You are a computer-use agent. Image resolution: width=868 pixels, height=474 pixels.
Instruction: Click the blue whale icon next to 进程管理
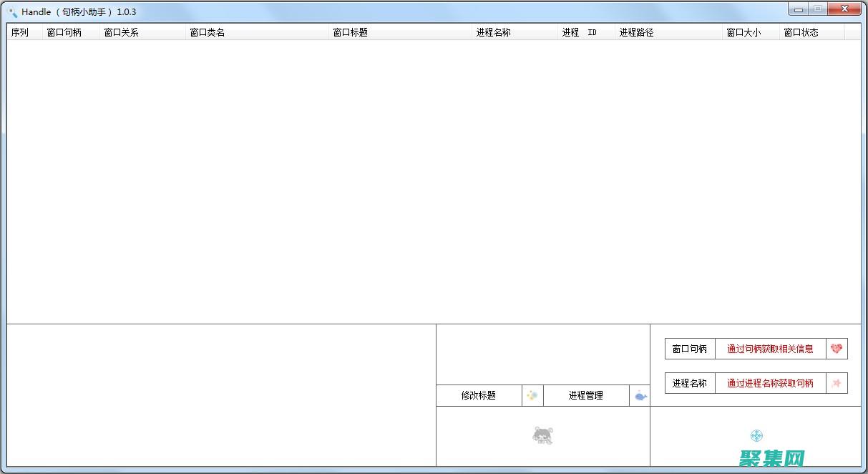coord(639,395)
